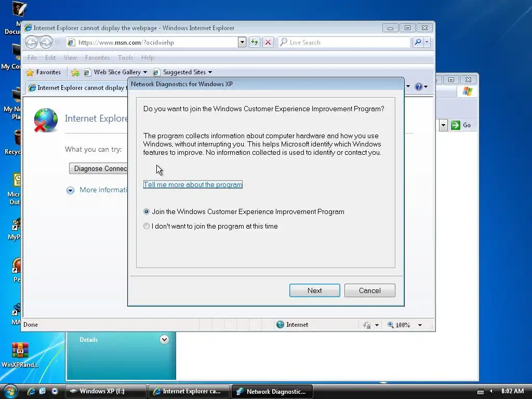
Task: Click Internet Explorer Forward arrow button
Action: point(46,43)
